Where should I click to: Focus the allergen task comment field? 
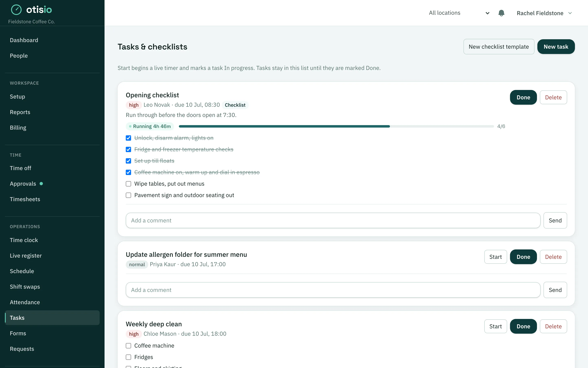tap(333, 290)
